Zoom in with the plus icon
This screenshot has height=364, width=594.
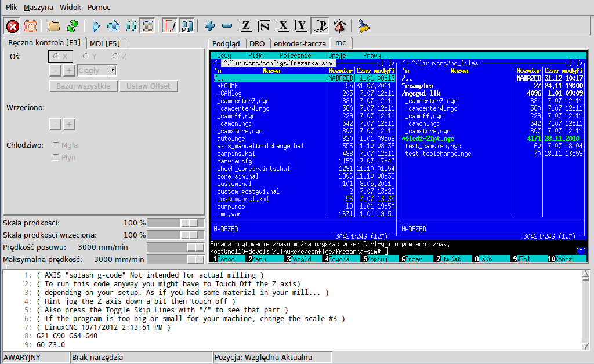click(209, 26)
